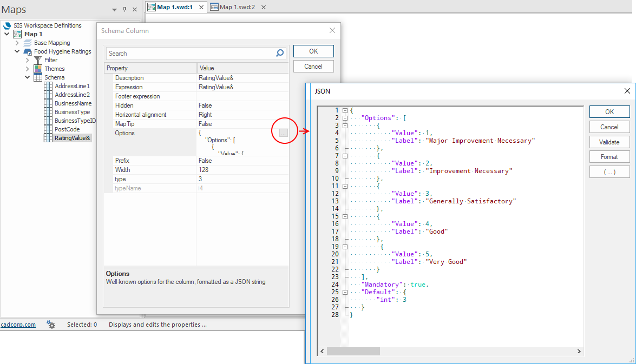Collapse the Food Hygeine Ratings node
636x364 pixels.
tap(17, 51)
